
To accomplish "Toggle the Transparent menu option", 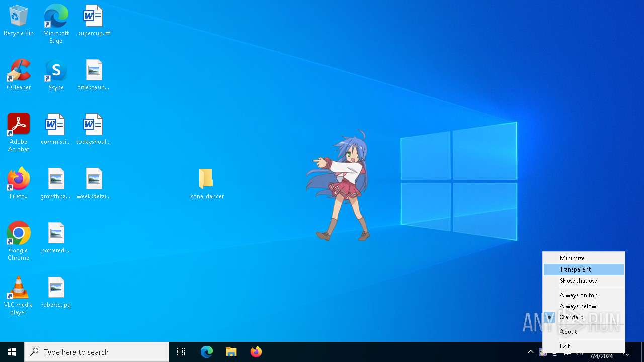I will [584, 269].
